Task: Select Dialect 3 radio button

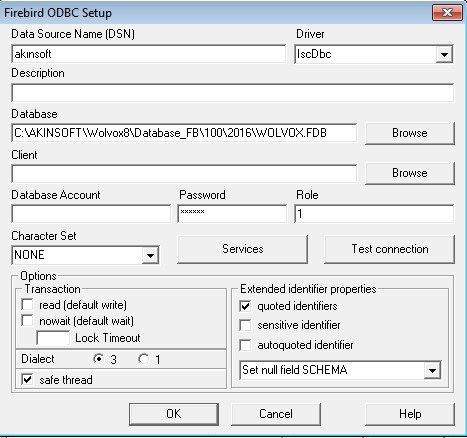Action: click(x=98, y=359)
